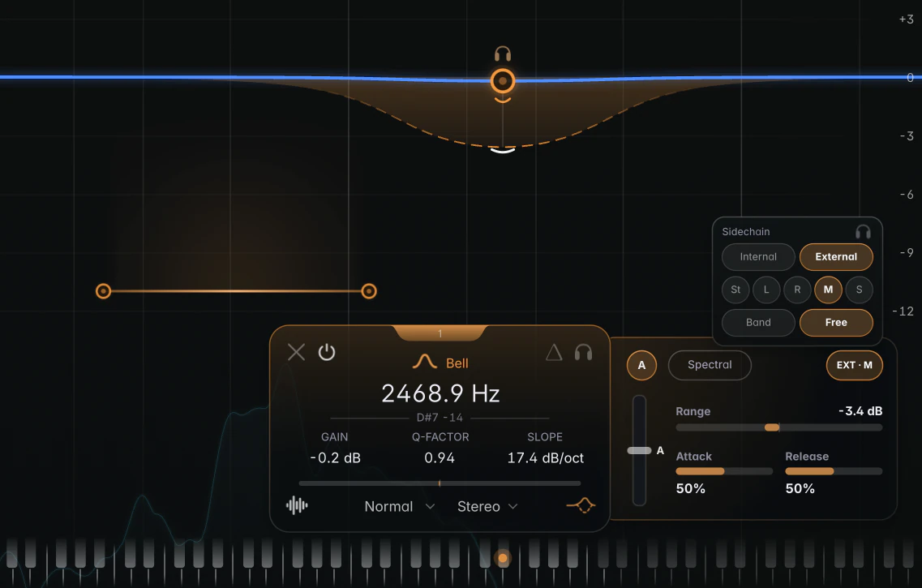Select External sidechain source
The height and width of the screenshot is (588, 922).
(x=836, y=257)
